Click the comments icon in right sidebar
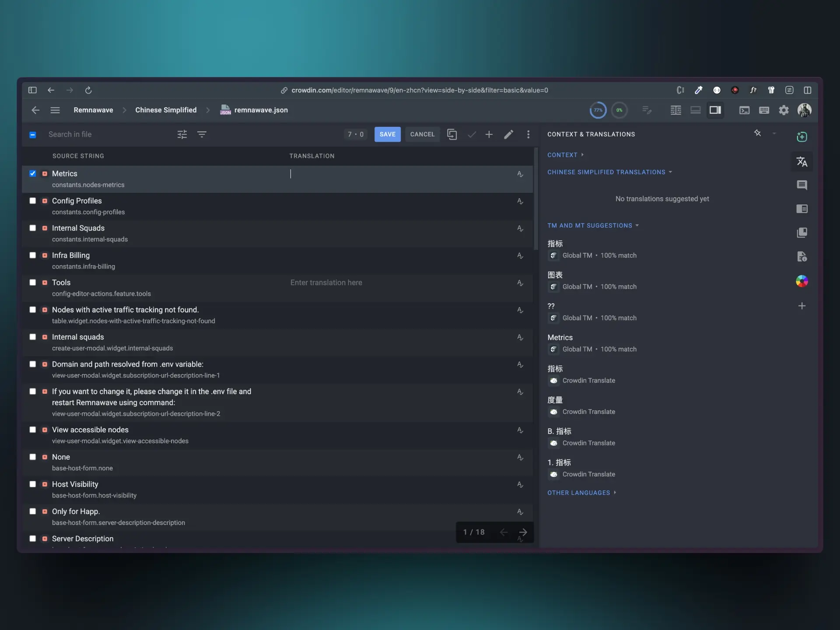This screenshot has width=840, height=630. (x=801, y=185)
